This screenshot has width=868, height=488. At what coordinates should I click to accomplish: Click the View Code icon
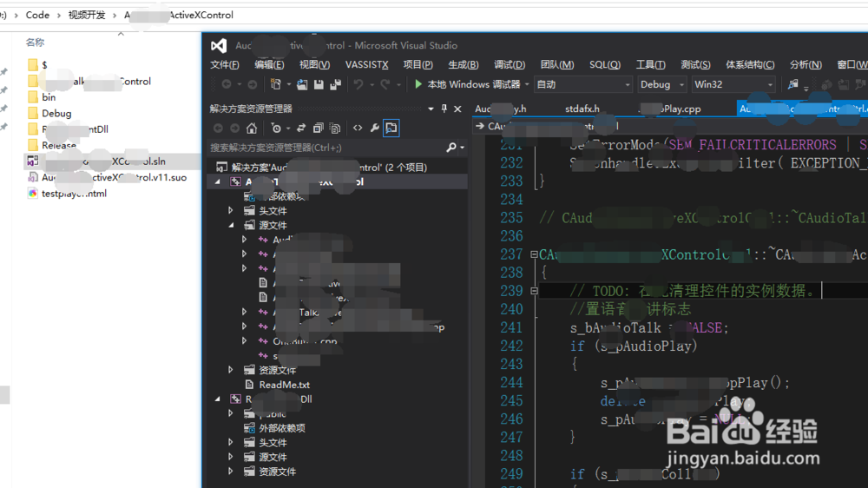(358, 128)
